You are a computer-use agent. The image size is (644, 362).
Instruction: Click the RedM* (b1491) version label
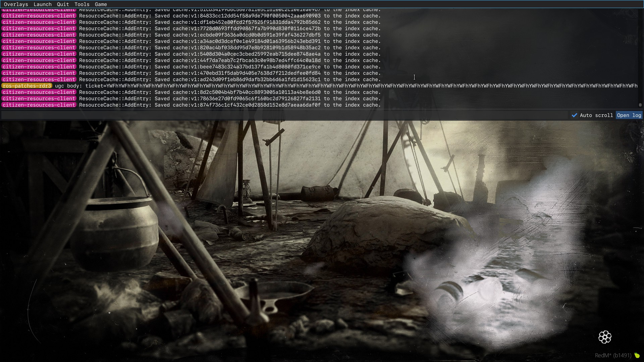pos(613,356)
